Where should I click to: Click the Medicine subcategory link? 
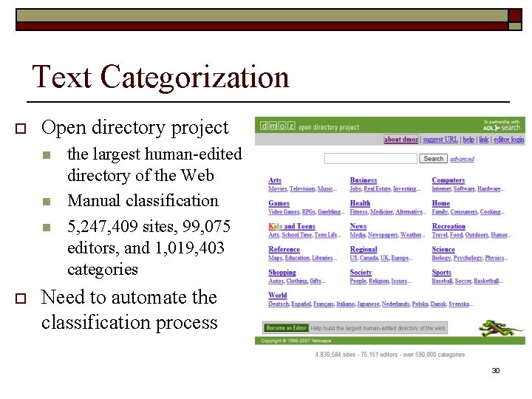tap(381, 212)
